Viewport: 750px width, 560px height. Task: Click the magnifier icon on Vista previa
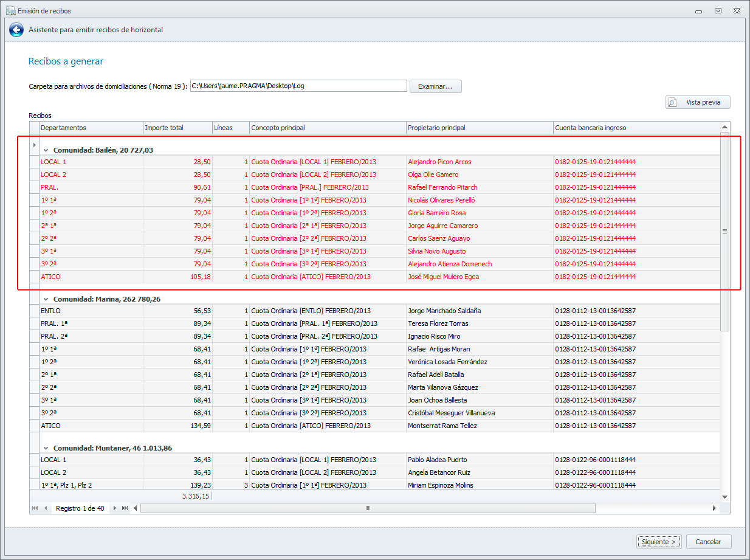pyautogui.click(x=673, y=102)
